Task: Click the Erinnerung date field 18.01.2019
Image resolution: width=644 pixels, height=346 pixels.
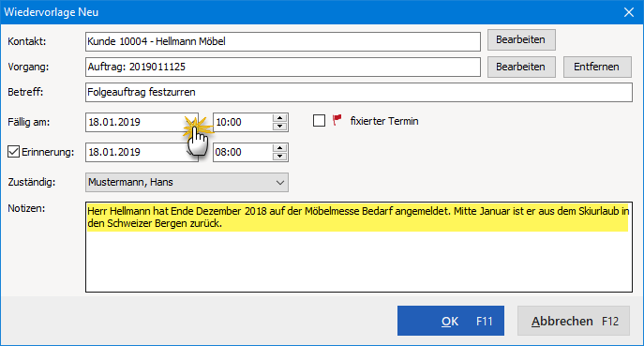Action: click(142, 153)
